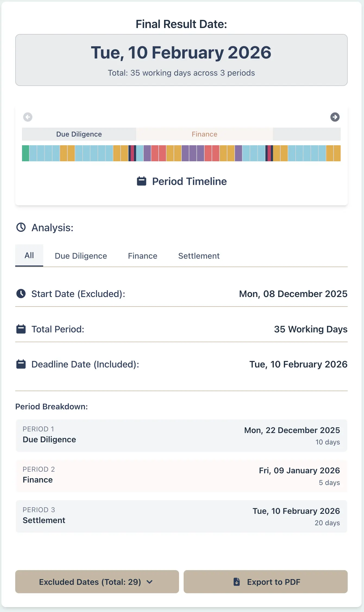
Task: Select the Finance analysis tab
Action: click(x=142, y=256)
